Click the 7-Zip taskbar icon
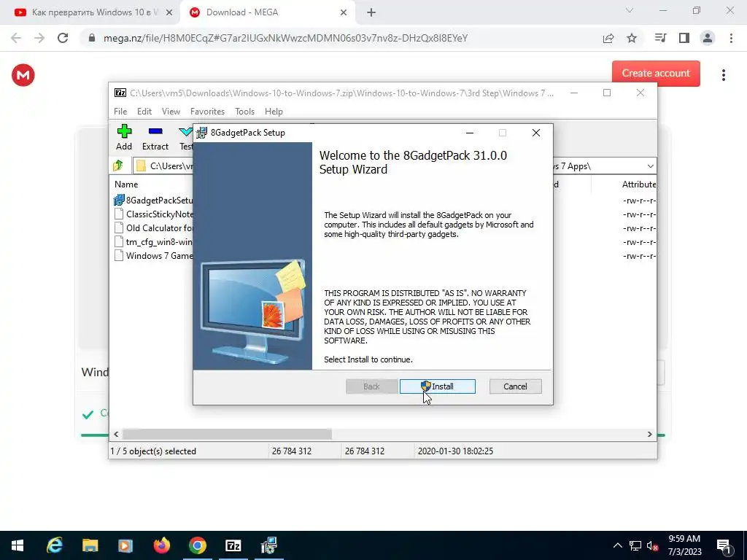Screen dimensions: 747x560 pyautogui.click(x=233, y=545)
